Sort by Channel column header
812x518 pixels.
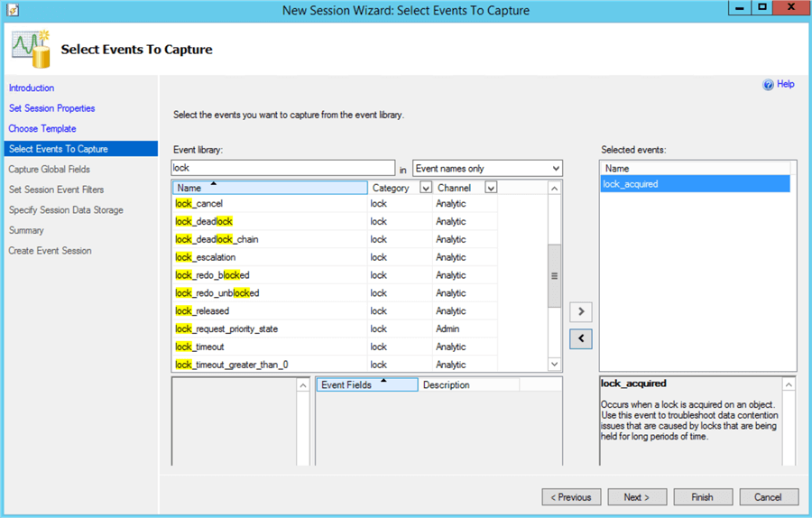(454, 188)
